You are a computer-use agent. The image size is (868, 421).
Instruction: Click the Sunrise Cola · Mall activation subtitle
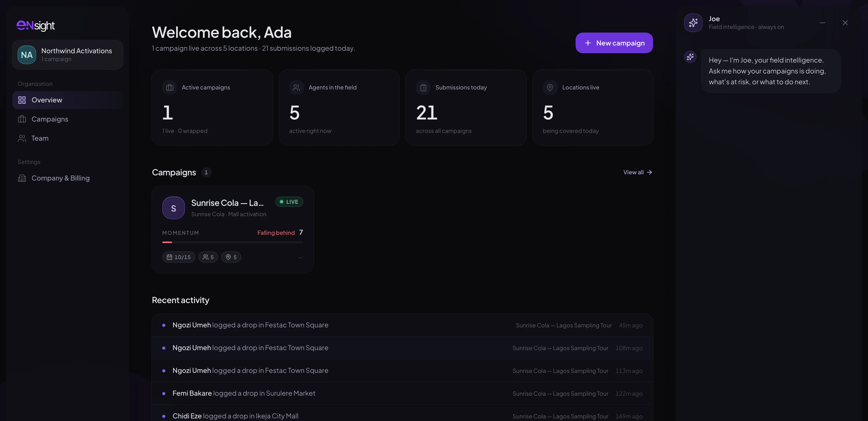coord(228,214)
